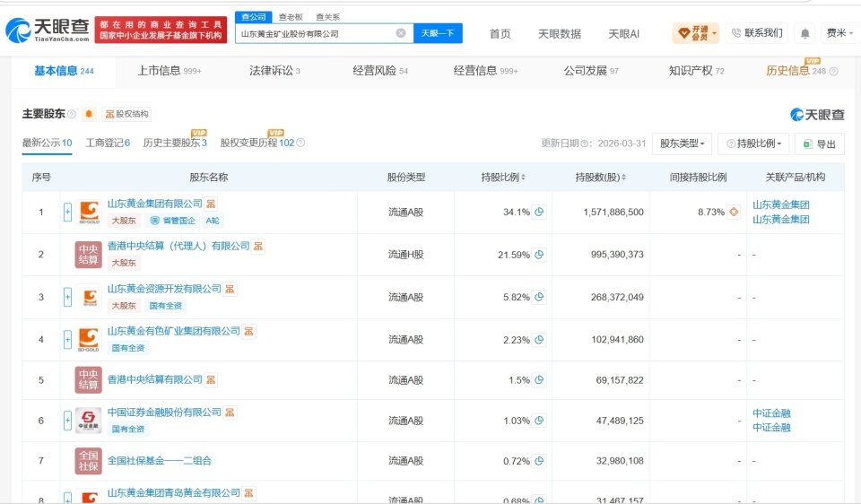Click the 导出 export button

(819, 143)
